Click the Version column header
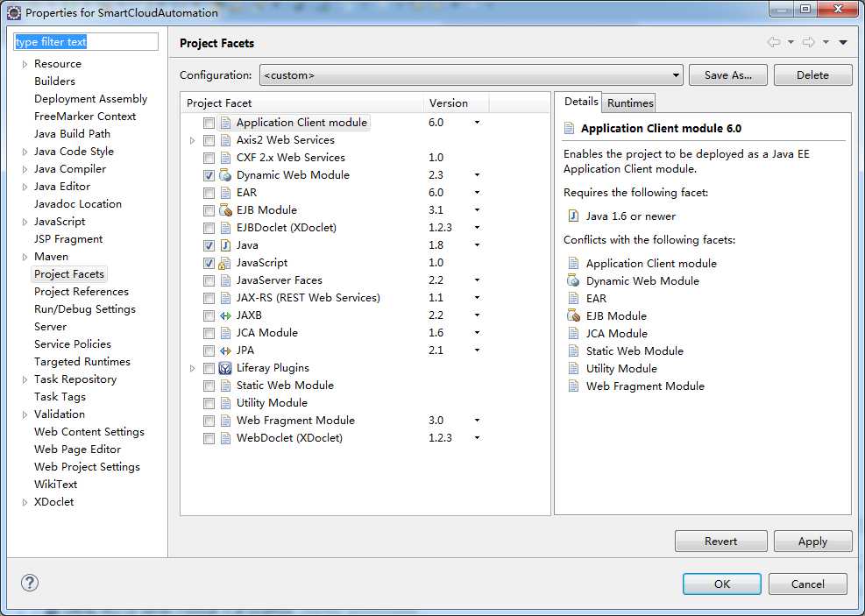 [457, 103]
